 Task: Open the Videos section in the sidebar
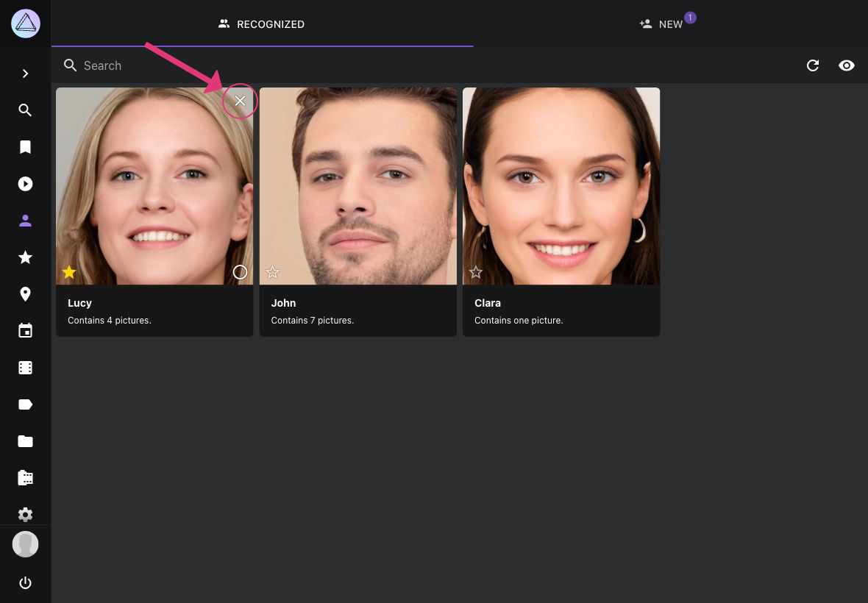25,183
